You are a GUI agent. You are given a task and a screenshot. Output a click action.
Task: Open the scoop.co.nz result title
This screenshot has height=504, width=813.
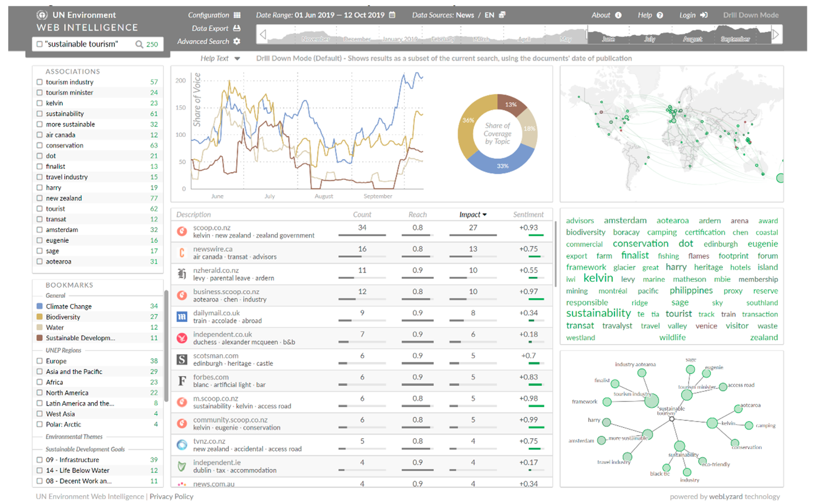[x=212, y=228]
